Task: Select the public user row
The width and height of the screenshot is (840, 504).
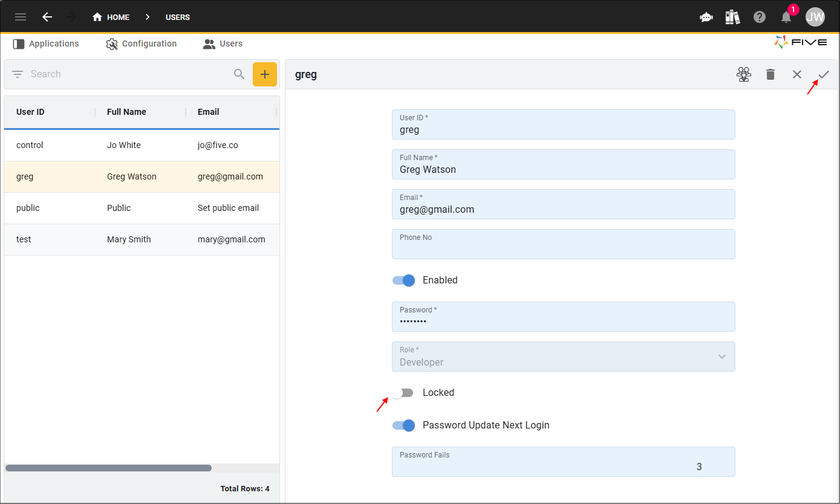Action: click(142, 208)
